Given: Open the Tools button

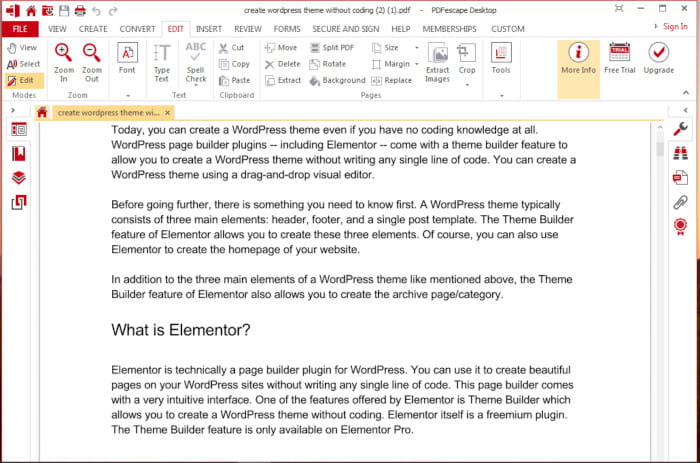Looking at the screenshot, I should pyautogui.click(x=501, y=58).
